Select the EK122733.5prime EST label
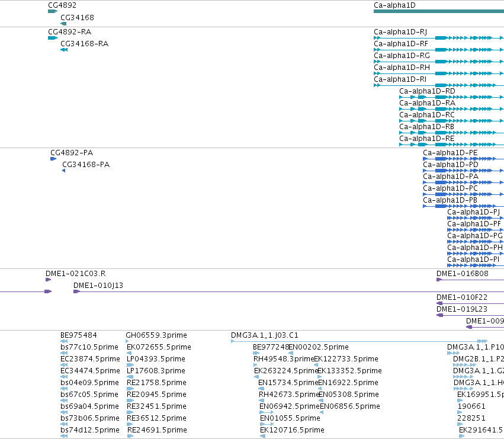Viewport: 504px width, 439px height. (346, 359)
